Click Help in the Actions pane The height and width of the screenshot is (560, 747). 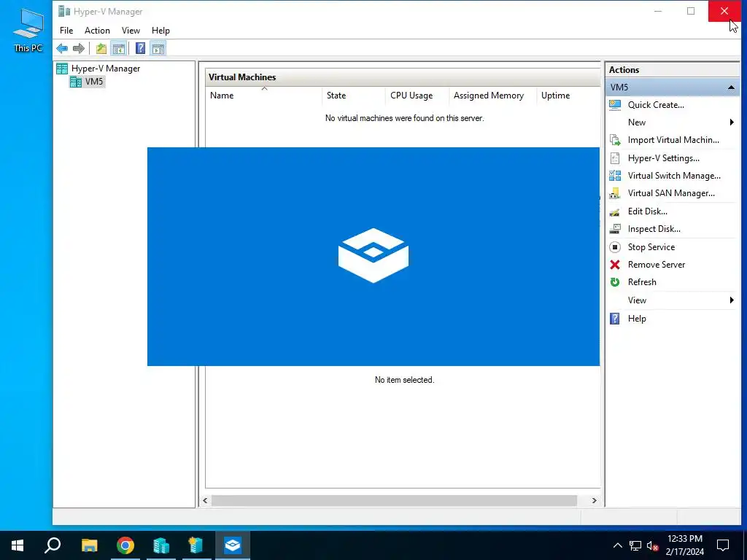point(636,319)
